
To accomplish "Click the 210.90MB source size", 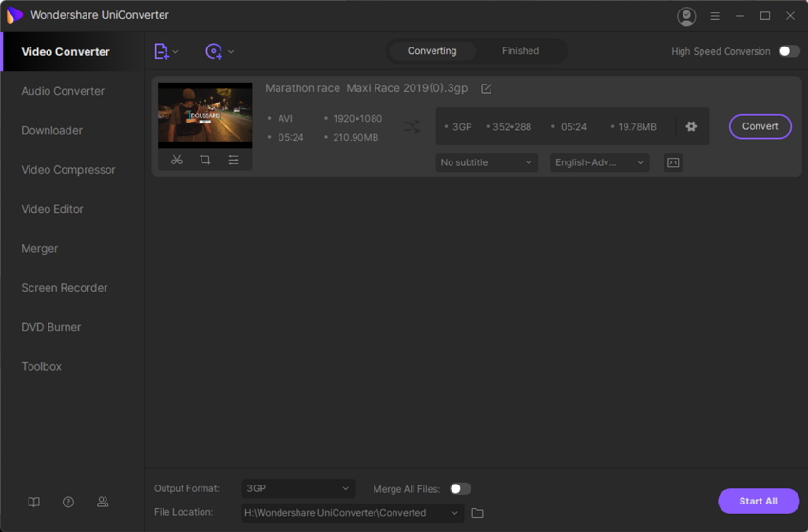I will [x=356, y=138].
